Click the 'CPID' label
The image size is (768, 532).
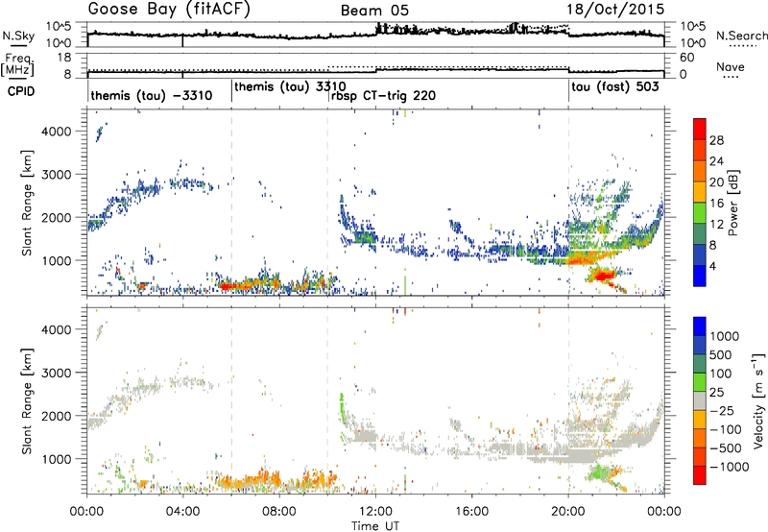point(21,91)
